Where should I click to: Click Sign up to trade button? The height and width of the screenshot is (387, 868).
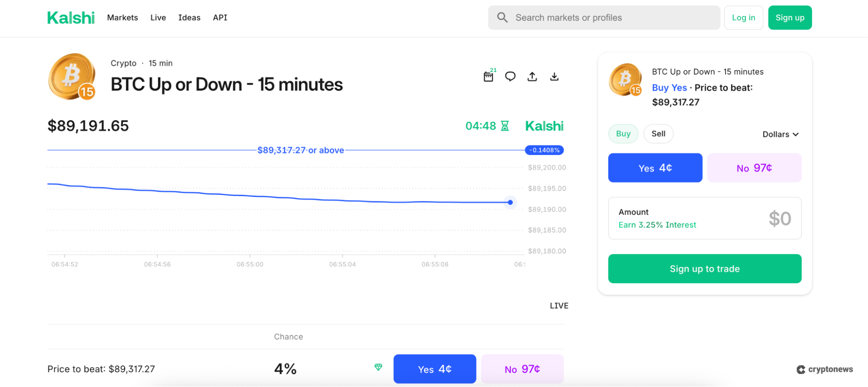point(705,269)
